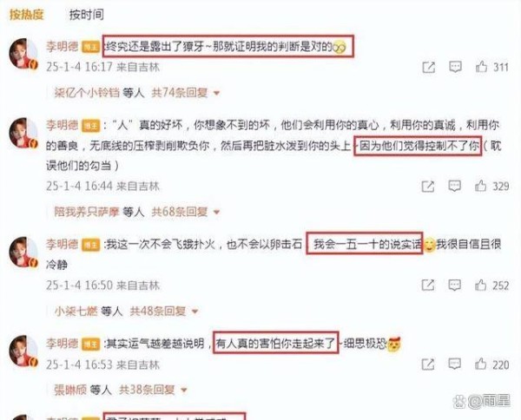Screen dimensions: 521x420
Task: Open 李明德's avatar on the first comment
Action: [23, 54]
